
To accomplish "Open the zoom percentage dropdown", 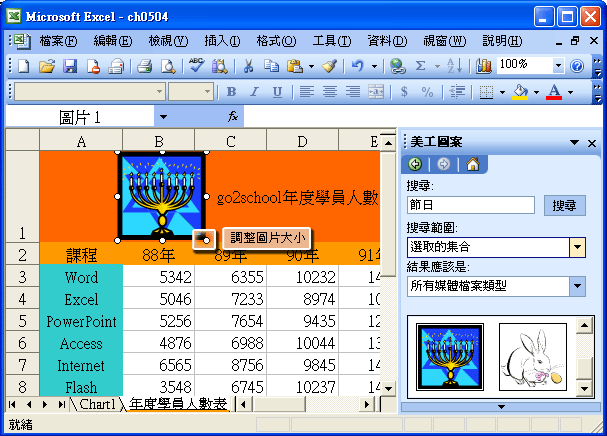I will pyautogui.click(x=557, y=66).
